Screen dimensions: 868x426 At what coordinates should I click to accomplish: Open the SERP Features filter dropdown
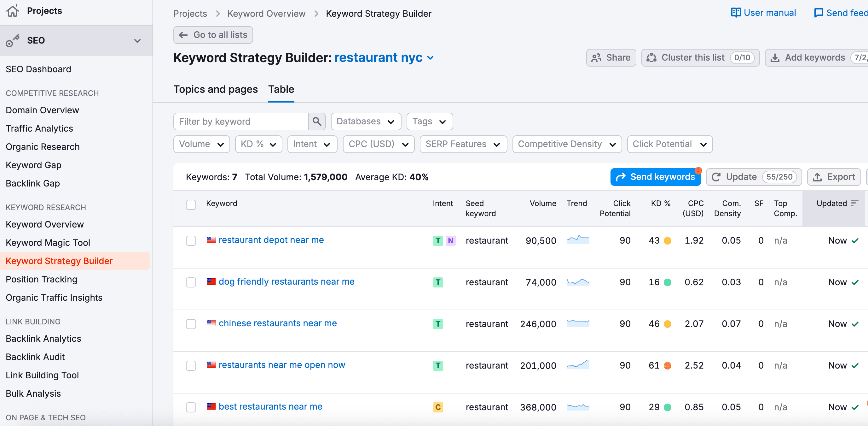click(463, 144)
